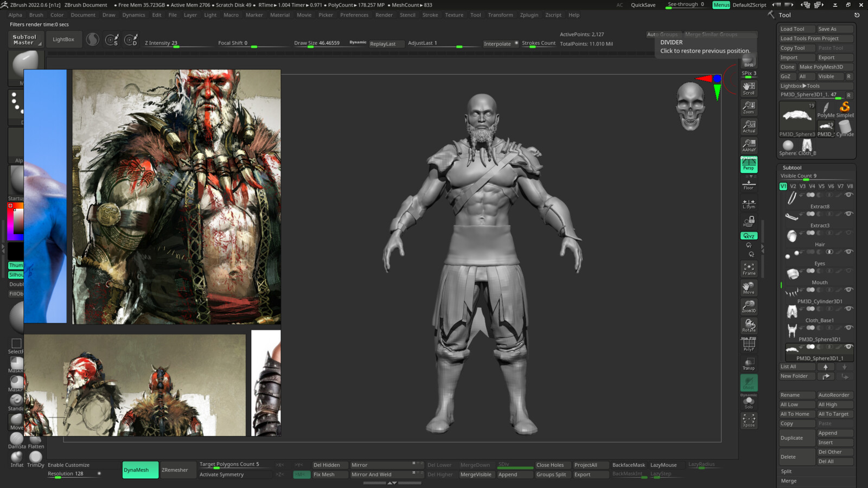
Task: Open the Transform menu
Action: (500, 15)
